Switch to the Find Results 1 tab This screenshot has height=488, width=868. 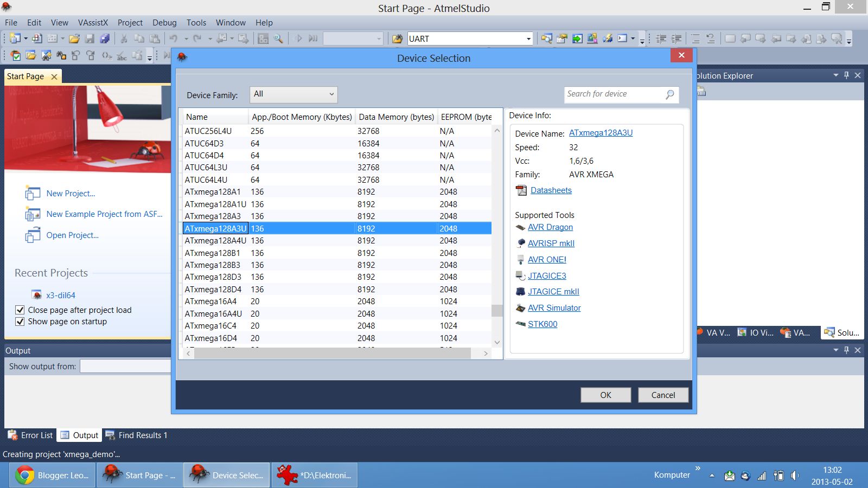click(x=136, y=435)
